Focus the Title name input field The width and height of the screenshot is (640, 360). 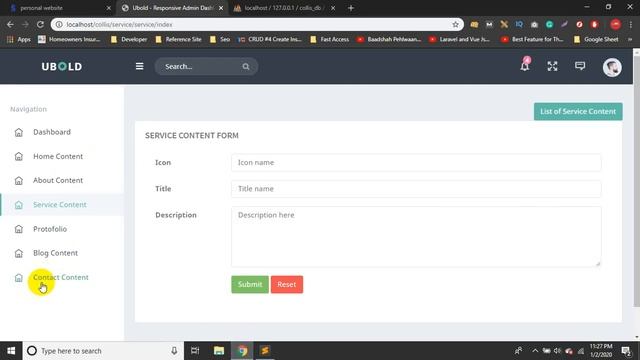[x=416, y=189]
